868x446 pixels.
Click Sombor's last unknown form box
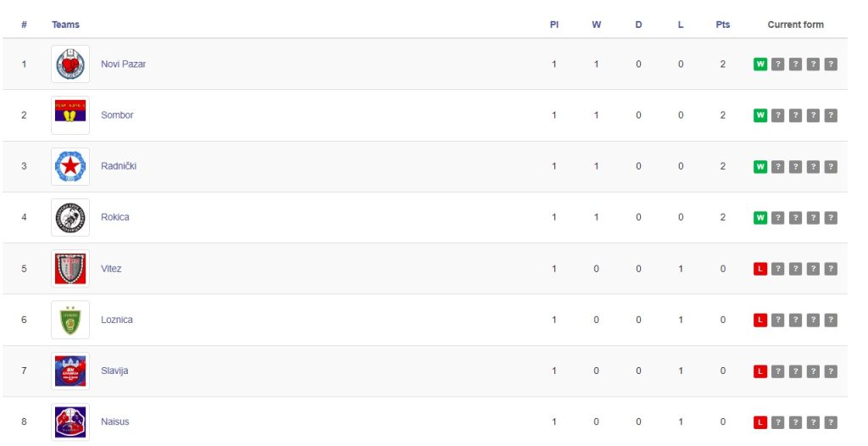(x=831, y=115)
